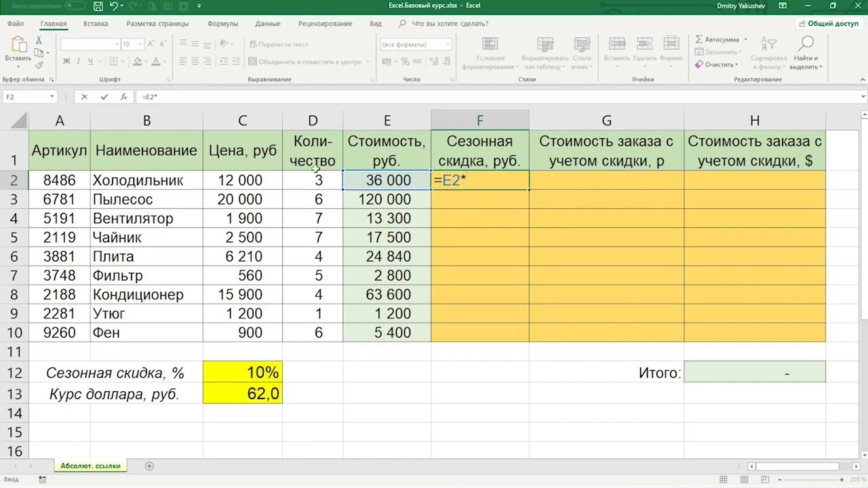The image size is (868, 488).
Task: Click the fill color bucket
Action: [x=137, y=61]
